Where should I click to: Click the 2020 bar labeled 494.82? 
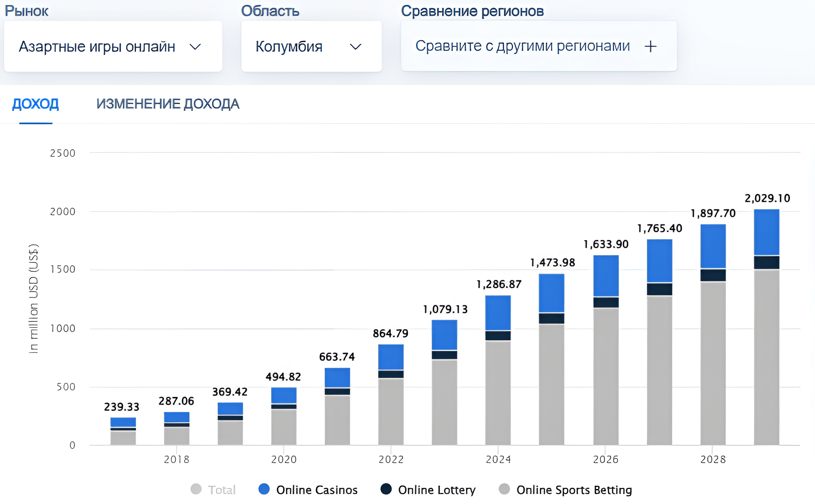pyautogui.click(x=284, y=416)
